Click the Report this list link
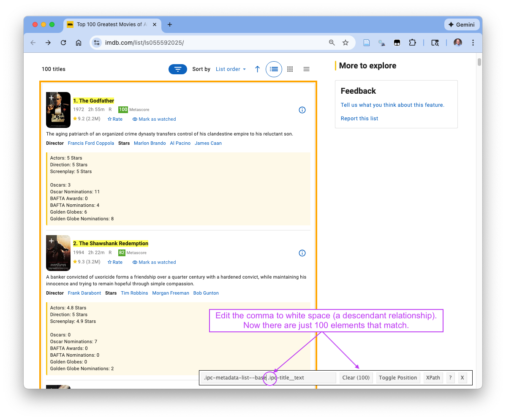The width and height of the screenshot is (506, 420). pyautogui.click(x=359, y=118)
